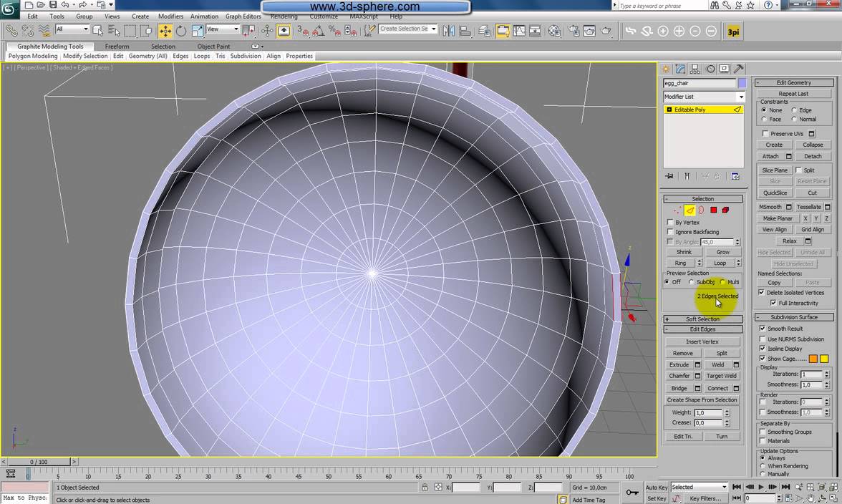Click the Repeat Last button
This screenshot has height=504, width=842.
pyautogui.click(x=793, y=93)
